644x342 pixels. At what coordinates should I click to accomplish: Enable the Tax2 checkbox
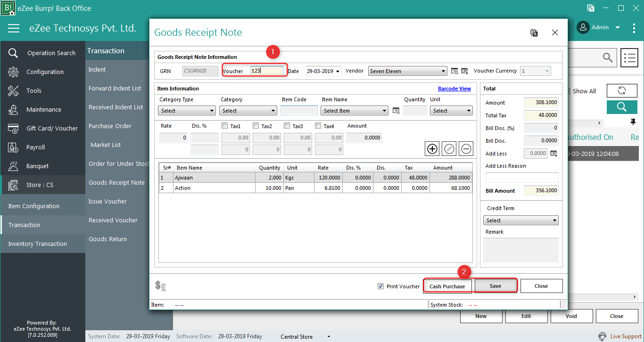point(256,126)
